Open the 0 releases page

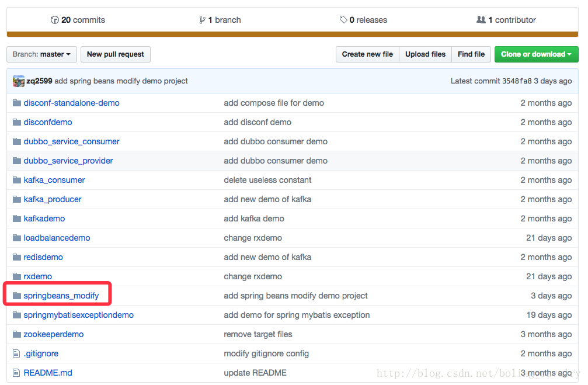363,20
